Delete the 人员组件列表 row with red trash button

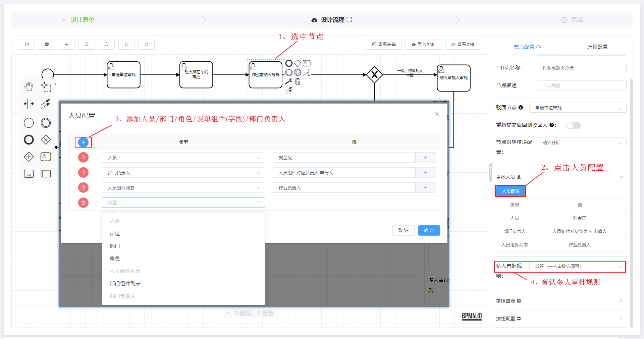83,187
